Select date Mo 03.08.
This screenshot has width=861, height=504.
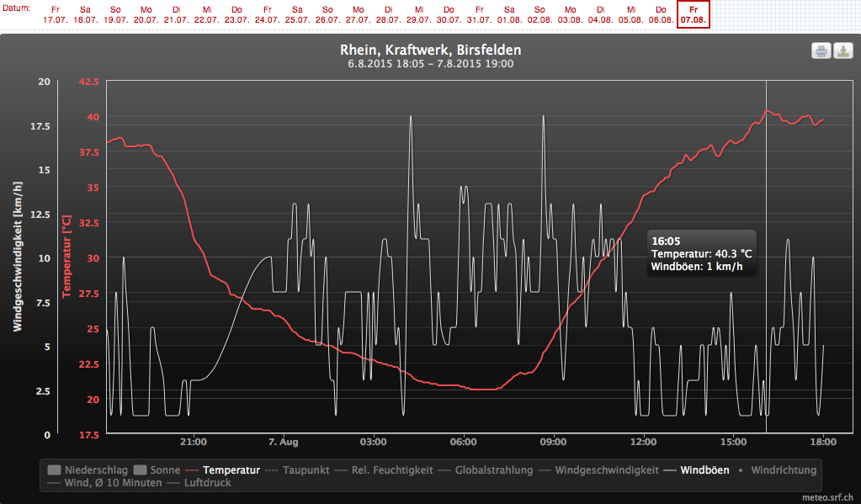pos(570,14)
